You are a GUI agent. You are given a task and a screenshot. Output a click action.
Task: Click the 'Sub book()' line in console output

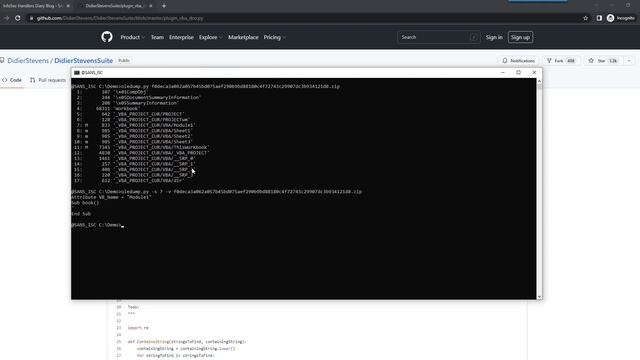pyautogui.click(x=85, y=203)
